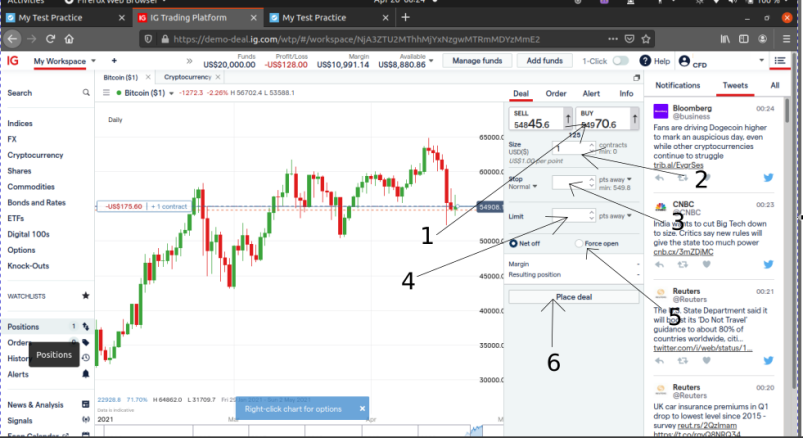Click the Place deal button
The width and height of the screenshot is (804, 438).
(x=574, y=297)
